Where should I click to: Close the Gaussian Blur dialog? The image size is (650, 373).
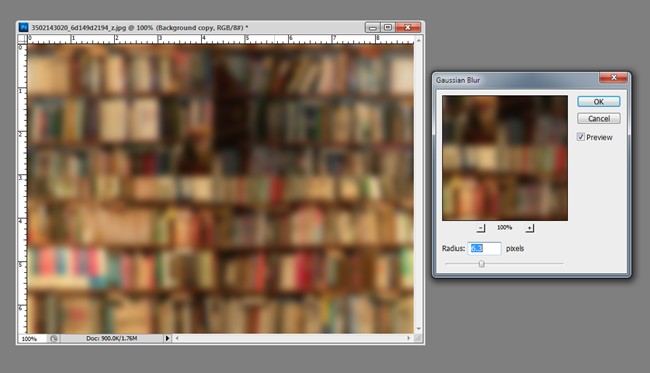[x=614, y=78]
